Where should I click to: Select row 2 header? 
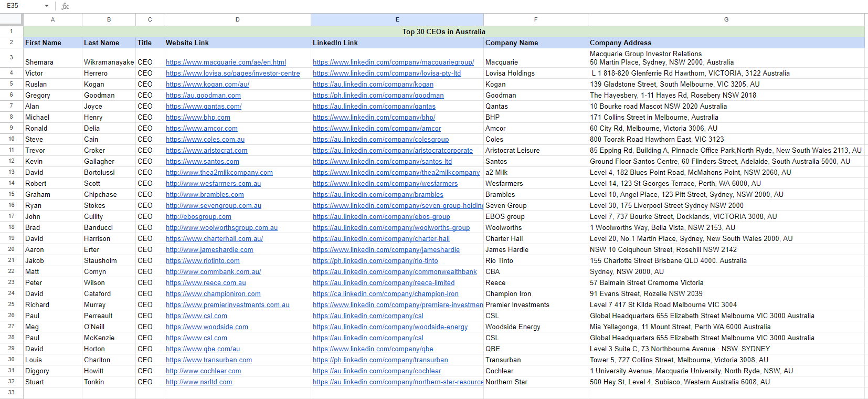[x=12, y=43]
